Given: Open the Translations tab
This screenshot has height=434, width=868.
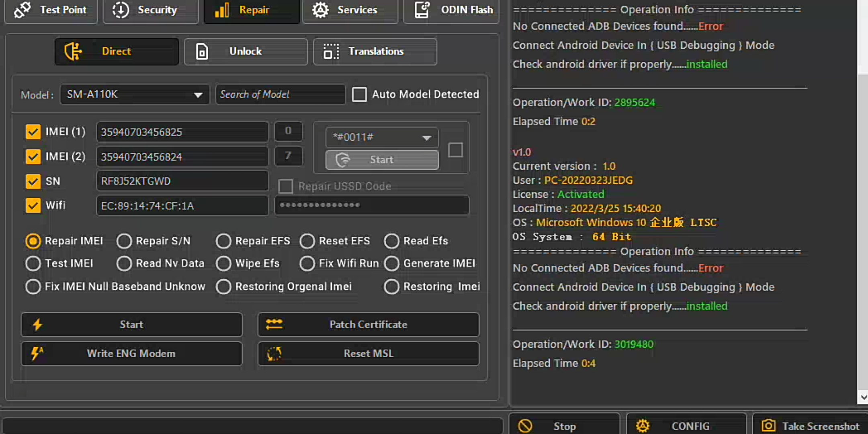Looking at the screenshot, I should coord(375,51).
